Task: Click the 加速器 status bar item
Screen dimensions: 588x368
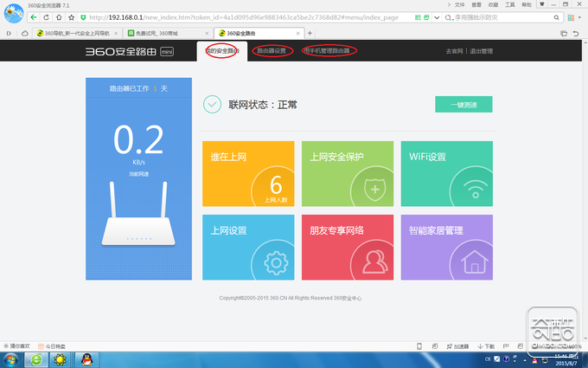Action: tap(457, 346)
